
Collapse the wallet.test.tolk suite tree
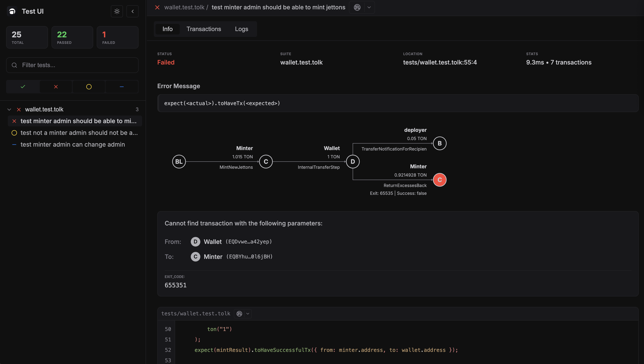[x=9, y=109]
